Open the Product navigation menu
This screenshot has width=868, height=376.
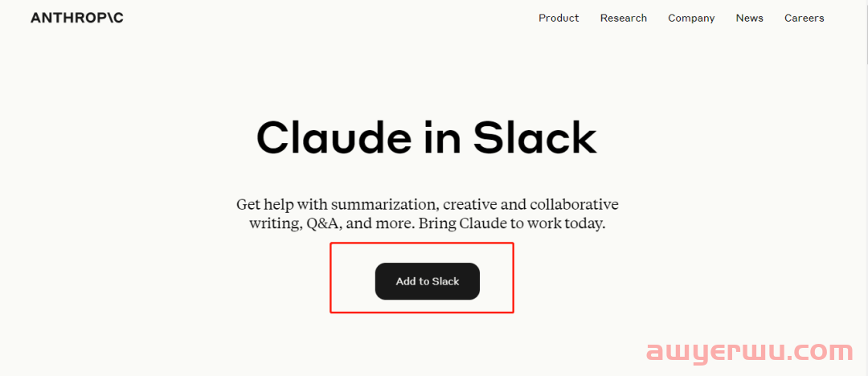pyautogui.click(x=559, y=18)
